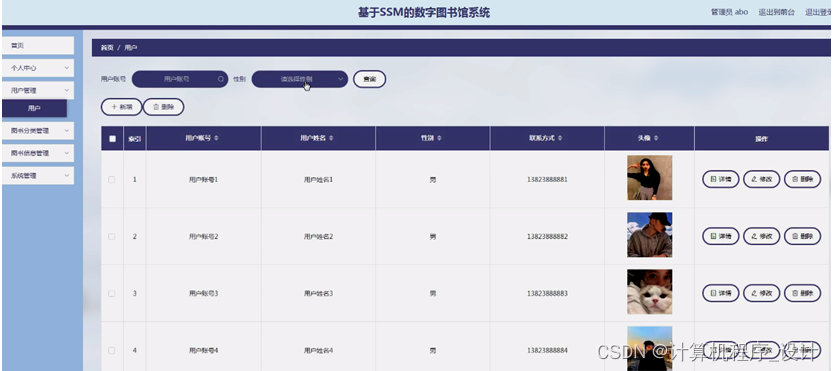Click the 基于SSM的数字图书馆系统 title
The width and height of the screenshot is (834, 371).
coord(424,13)
